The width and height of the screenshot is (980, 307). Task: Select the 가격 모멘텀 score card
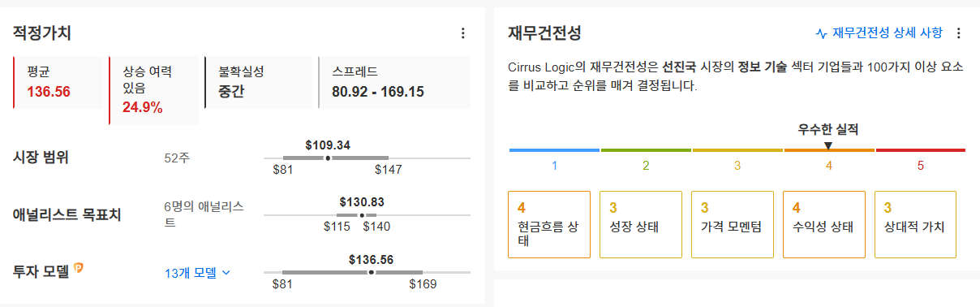[733, 225]
